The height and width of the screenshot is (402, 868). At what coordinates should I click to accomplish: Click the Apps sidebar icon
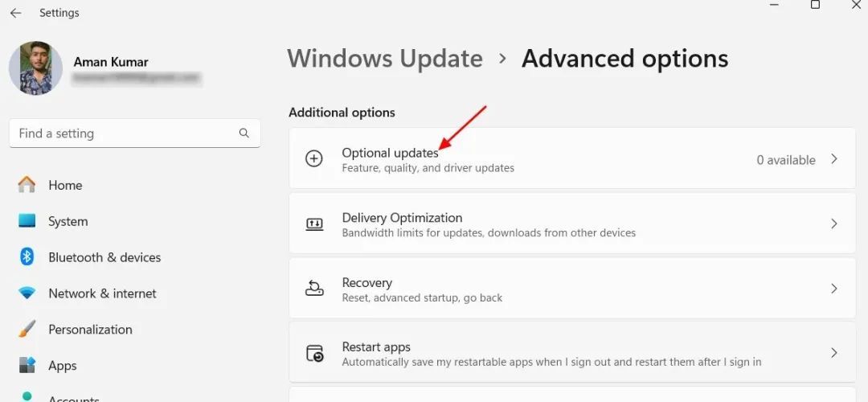tap(27, 365)
